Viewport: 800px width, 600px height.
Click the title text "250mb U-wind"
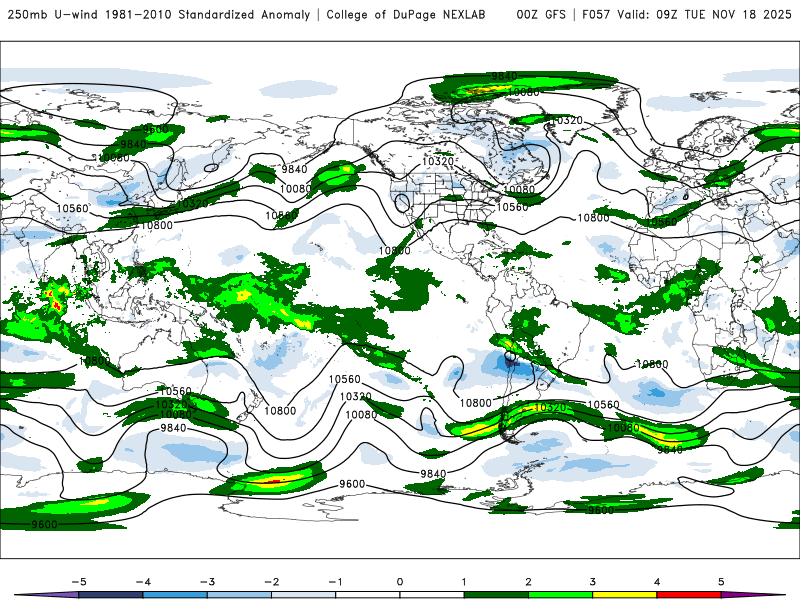[53, 14]
